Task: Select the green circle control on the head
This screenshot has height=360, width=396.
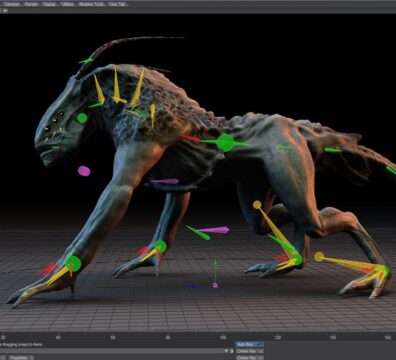Action: coord(82,118)
